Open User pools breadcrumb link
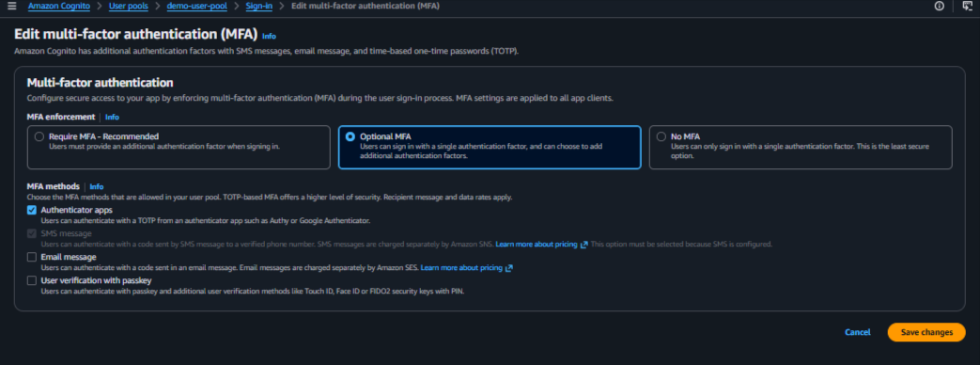Screen dimensions: 980x365 click(128, 6)
